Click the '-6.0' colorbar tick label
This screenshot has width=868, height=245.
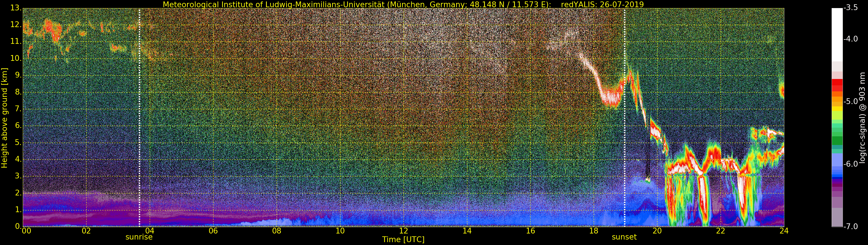(x=850, y=164)
